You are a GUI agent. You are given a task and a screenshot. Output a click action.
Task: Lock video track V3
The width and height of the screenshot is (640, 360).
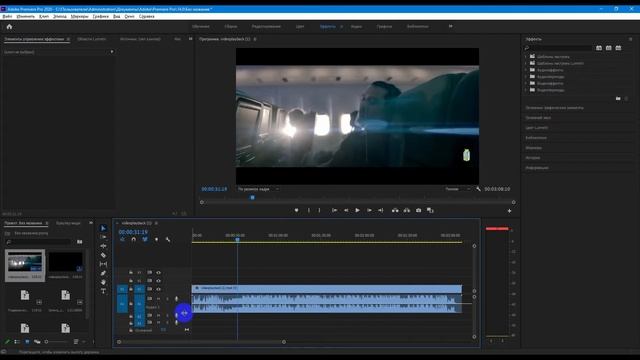click(131, 272)
